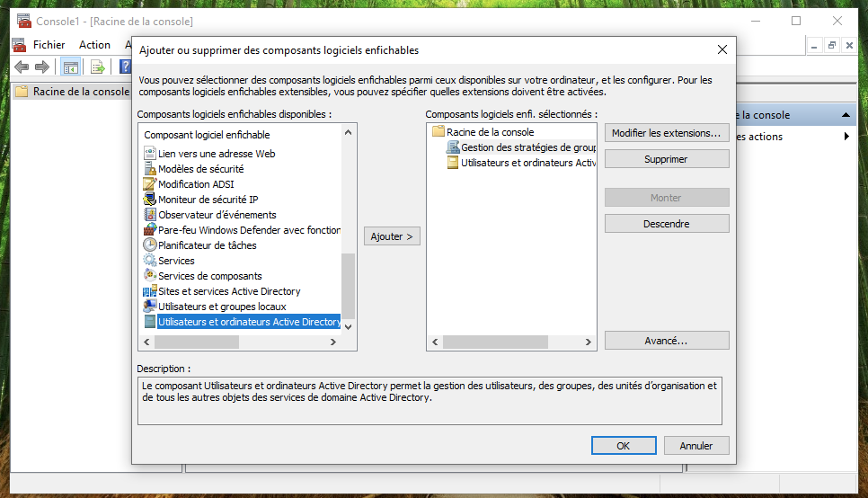868x498 pixels.
Task: Pick Utilisateurs et groupes locaux snap-in
Action: [x=222, y=307]
